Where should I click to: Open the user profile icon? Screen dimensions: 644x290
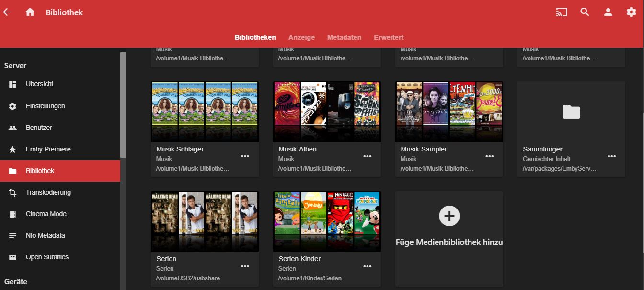(608, 12)
